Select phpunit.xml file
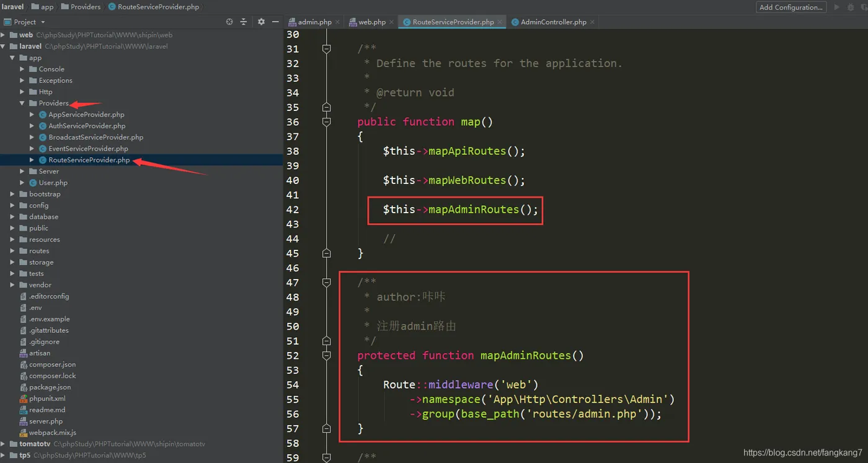 (47, 399)
